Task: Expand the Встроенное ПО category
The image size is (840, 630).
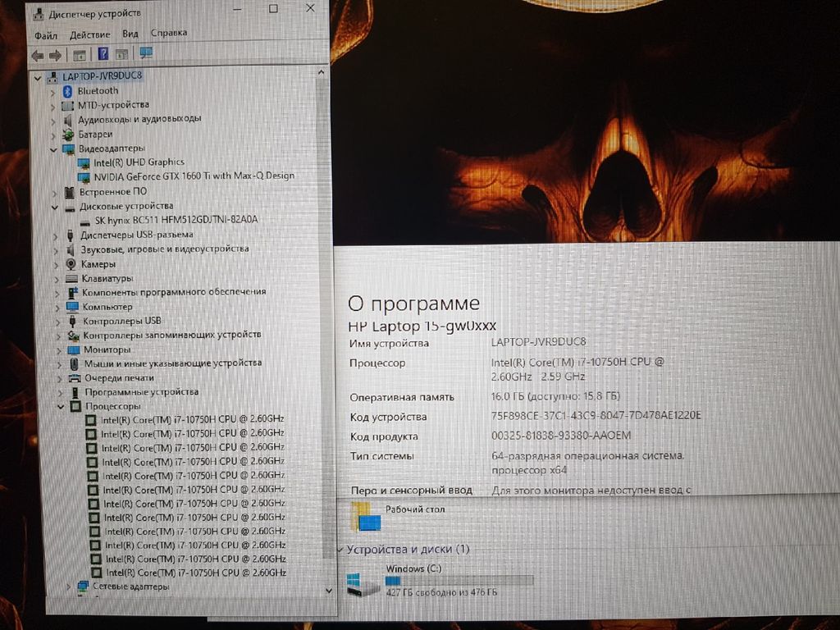Action: [x=55, y=192]
